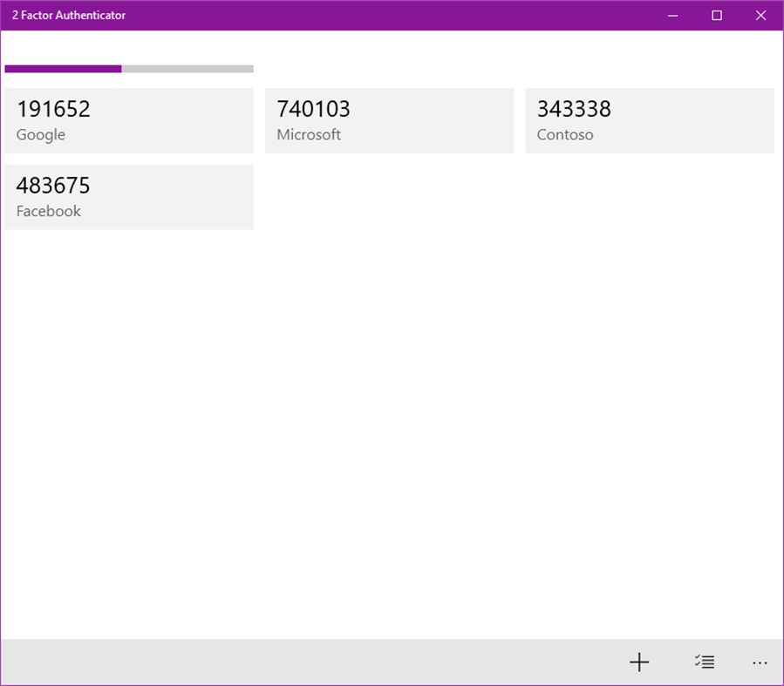Viewport: 784px width, 686px height.
Task: Select the Microsoft code tile
Action: 389,120
